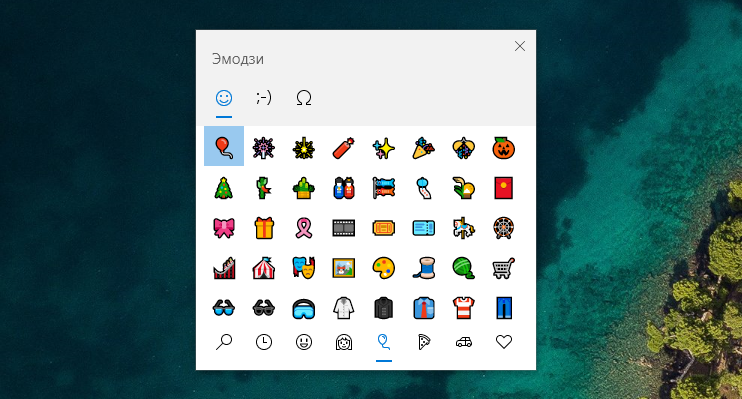
Task: Insert the pine decoration emoji
Action: (304, 188)
